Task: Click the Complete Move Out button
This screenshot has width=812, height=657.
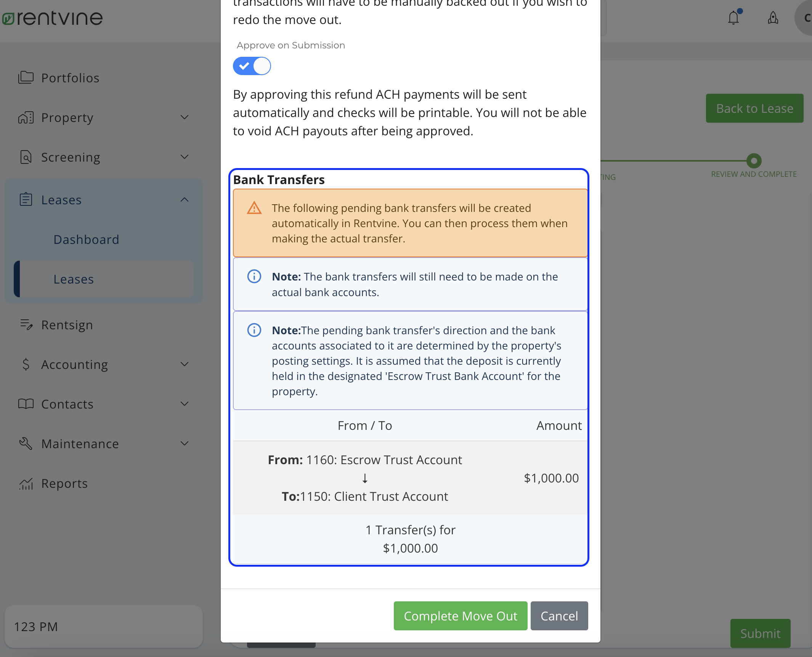Action: [x=460, y=615]
